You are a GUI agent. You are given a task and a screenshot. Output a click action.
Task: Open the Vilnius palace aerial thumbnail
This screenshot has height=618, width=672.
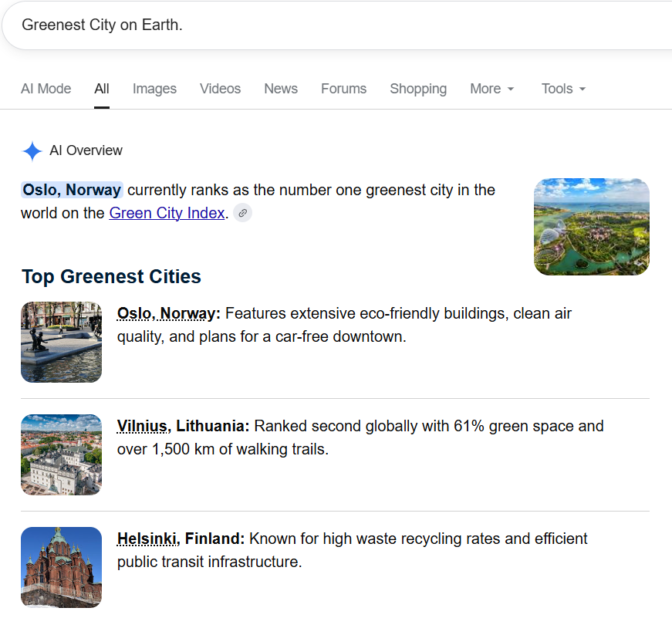(61, 454)
